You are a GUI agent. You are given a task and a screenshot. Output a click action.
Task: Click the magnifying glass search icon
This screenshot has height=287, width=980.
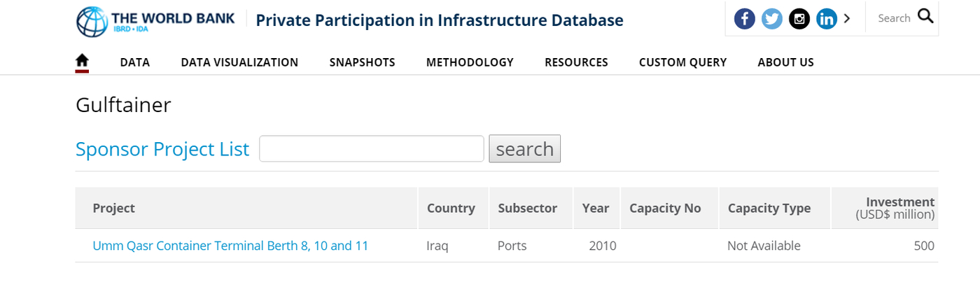(925, 16)
